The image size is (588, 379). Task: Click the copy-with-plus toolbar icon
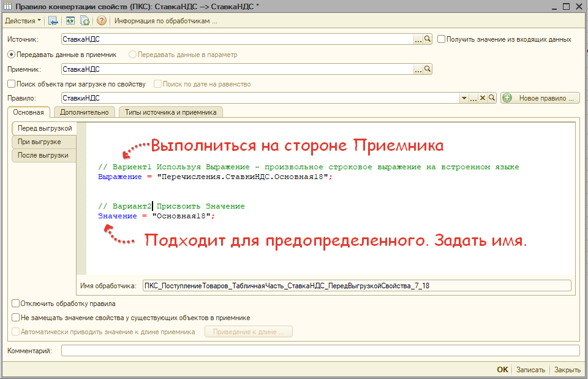(85, 21)
